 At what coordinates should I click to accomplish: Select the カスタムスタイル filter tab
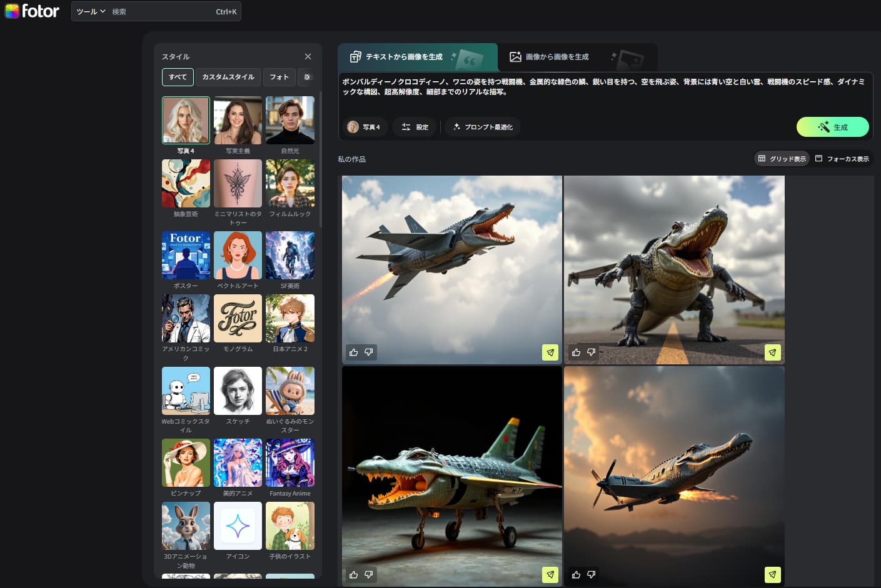(x=228, y=77)
